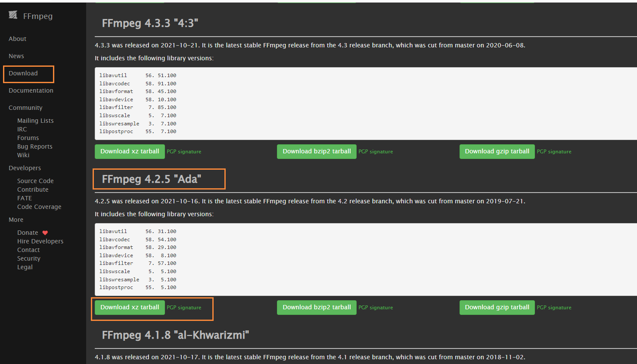
Task: Click libavdevice 58. 10.100 line
Action: coord(138,100)
